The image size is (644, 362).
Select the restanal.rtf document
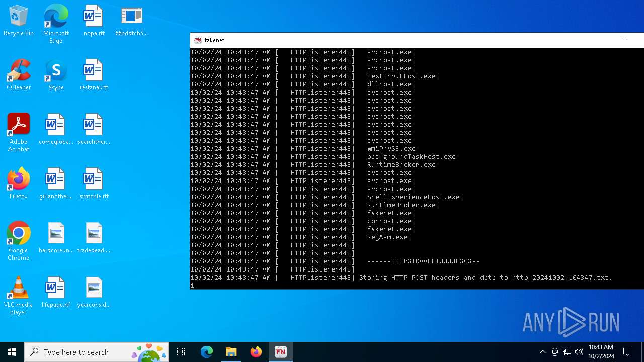coord(94,75)
